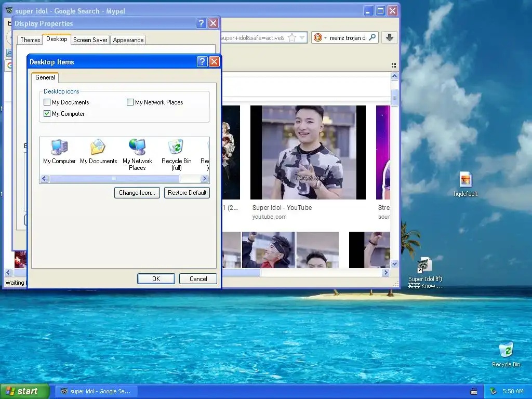Enable My Network Places desktop icon checkbox

(130, 102)
